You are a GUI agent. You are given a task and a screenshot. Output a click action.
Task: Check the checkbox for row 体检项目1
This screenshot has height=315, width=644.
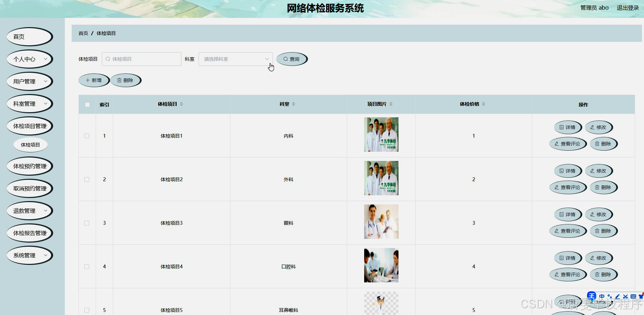pyautogui.click(x=87, y=136)
